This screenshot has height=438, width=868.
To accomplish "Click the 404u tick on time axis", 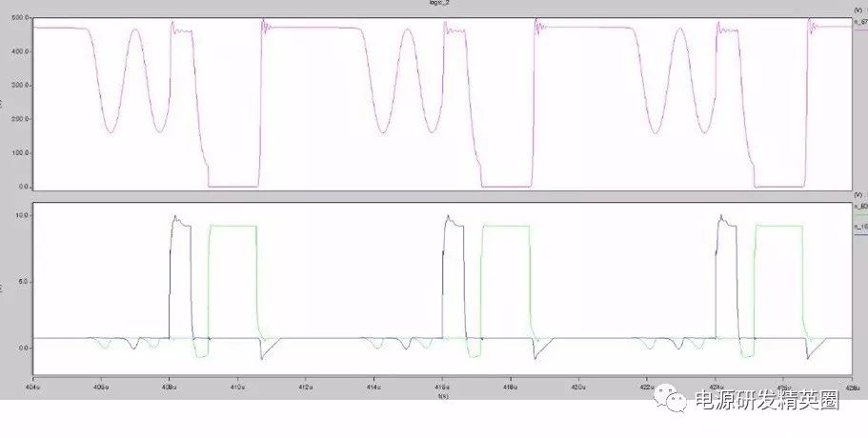I will [33, 388].
